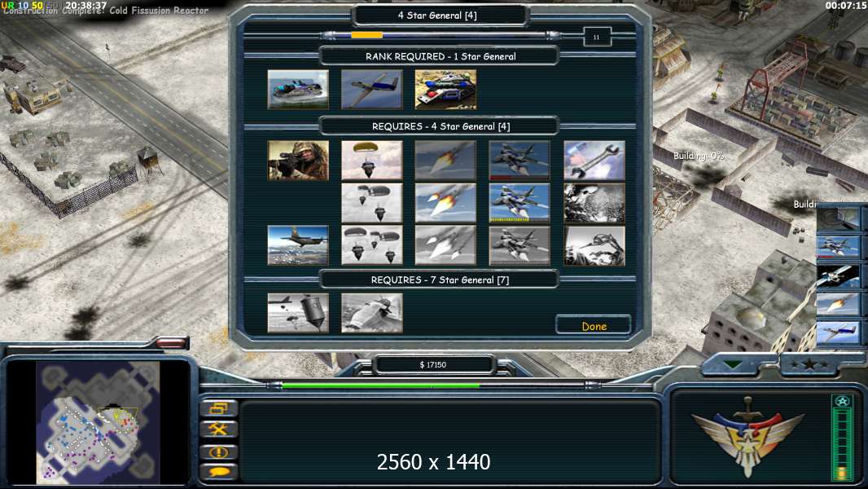Image resolution: width=868 pixels, height=489 pixels.
Task: Click the minimap battlefield view
Action: coord(98,422)
